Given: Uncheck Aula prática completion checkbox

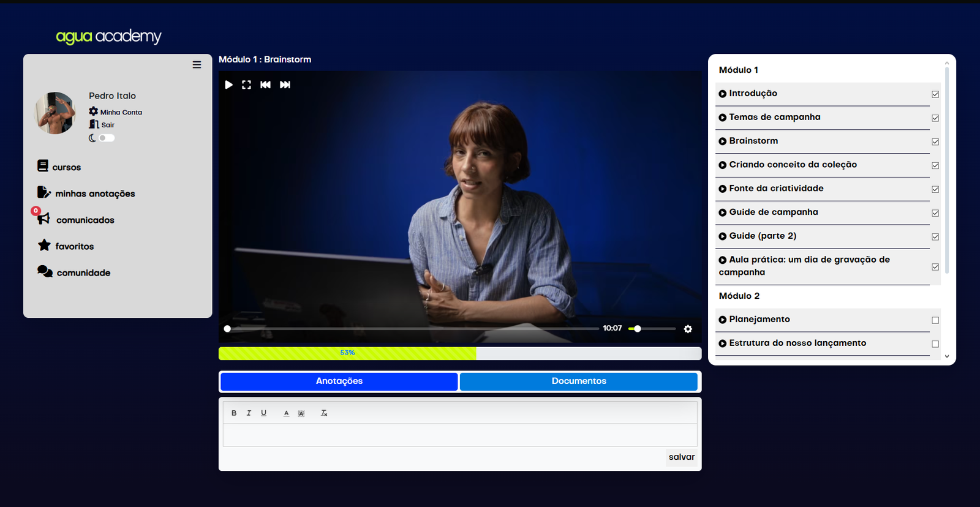Looking at the screenshot, I should pyautogui.click(x=935, y=267).
